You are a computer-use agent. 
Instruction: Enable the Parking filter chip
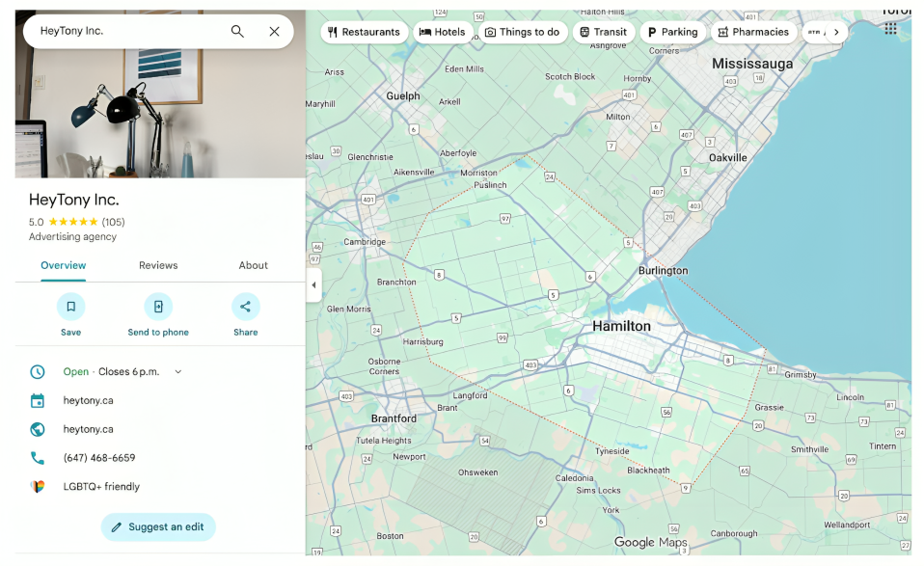click(x=671, y=32)
